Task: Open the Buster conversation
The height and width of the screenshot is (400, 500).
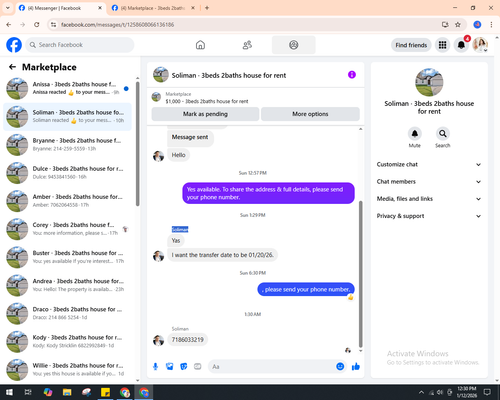Action: point(67,257)
